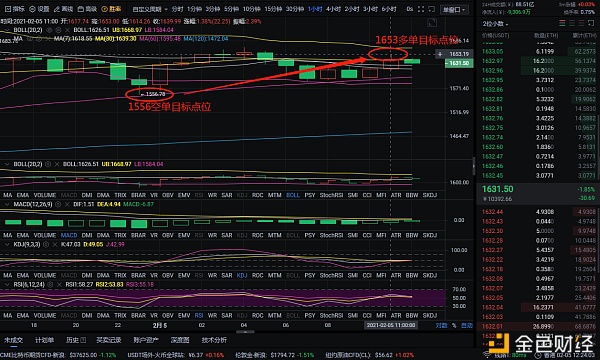Open the 指标 indicators menu icon
This screenshot has height=360, width=600.
coord(15,9)
